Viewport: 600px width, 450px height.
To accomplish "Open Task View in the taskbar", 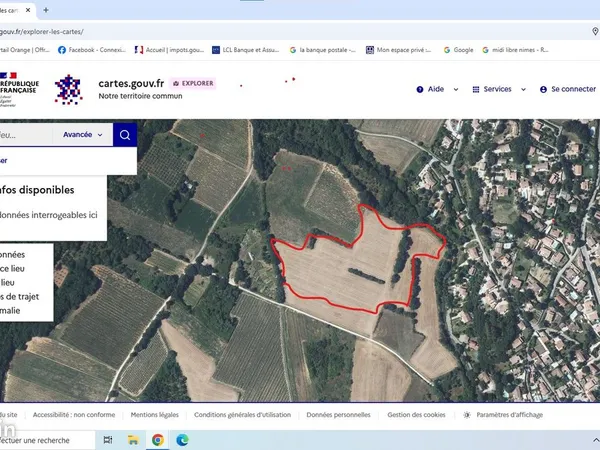I will (108, 440).
